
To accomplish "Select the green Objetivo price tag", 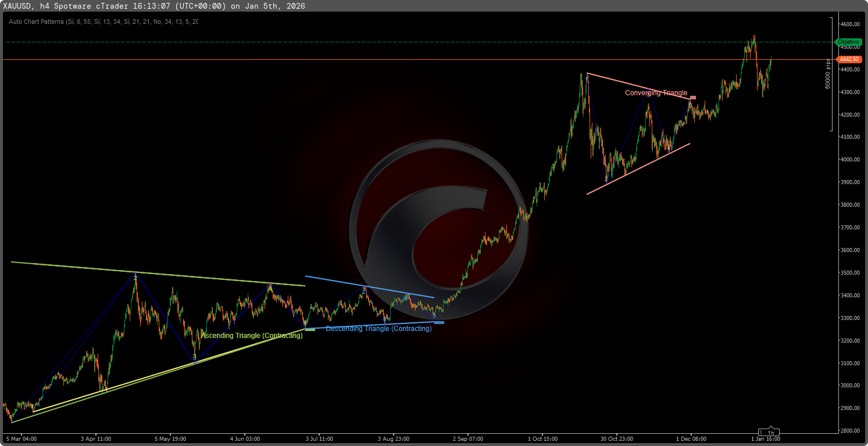I will [848, 42].
